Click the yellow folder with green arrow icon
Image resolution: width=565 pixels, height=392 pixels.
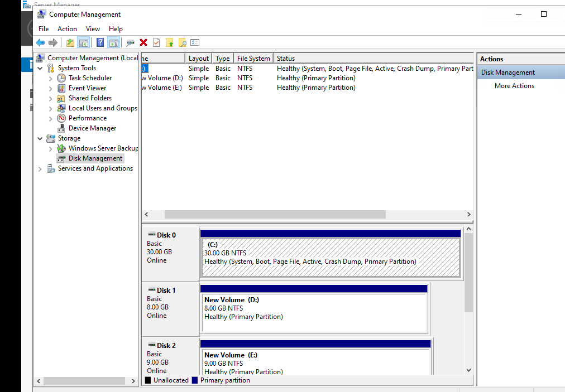coord(169,43)
